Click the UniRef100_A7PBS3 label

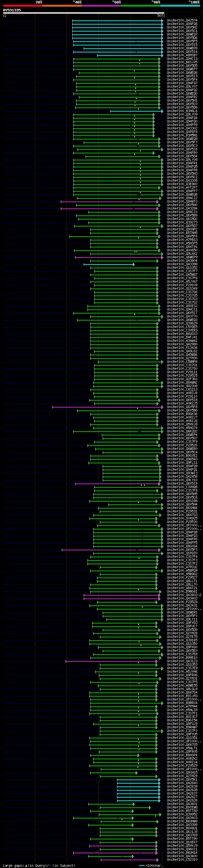pos(182,240)
